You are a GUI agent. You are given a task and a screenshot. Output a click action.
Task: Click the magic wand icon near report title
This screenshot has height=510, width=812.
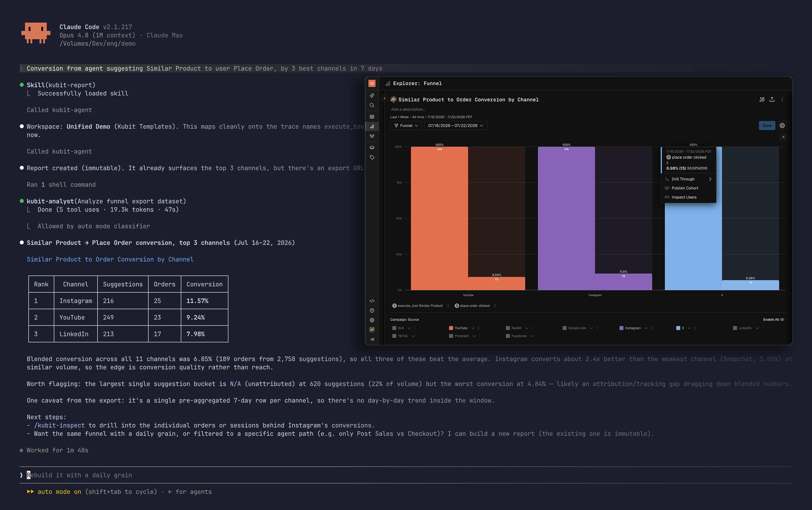coord(762,99)
